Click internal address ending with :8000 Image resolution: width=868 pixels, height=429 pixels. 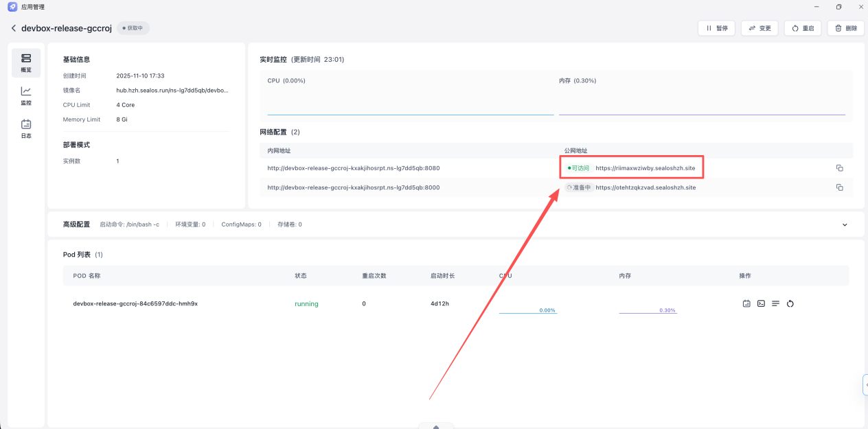pos(354,187)
